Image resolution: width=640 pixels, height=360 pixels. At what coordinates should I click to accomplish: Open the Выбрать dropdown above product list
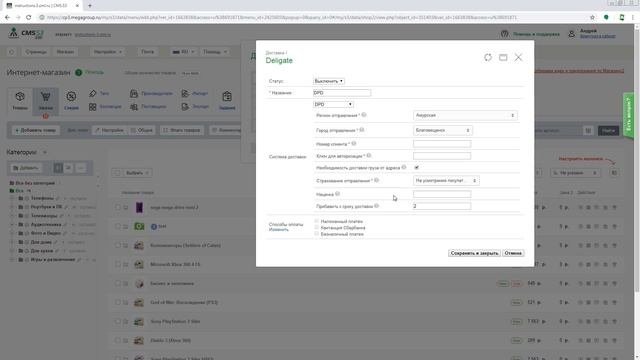137,173
